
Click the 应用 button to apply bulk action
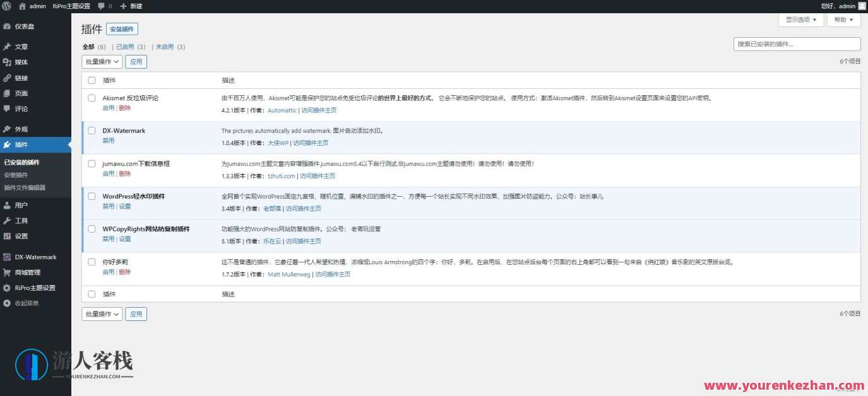point(136,61)
